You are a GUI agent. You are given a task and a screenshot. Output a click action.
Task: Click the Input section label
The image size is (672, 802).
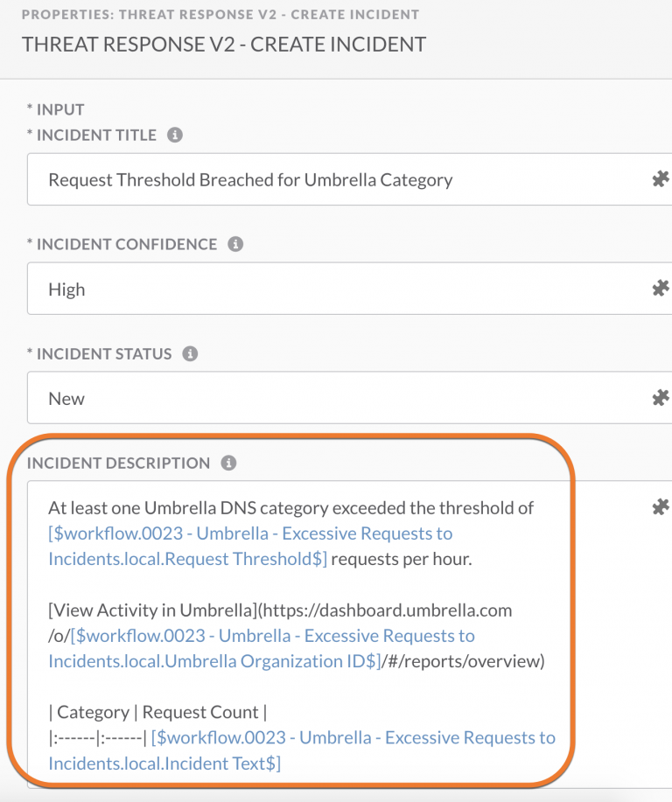pyautogui.click(x=59, y=109)
